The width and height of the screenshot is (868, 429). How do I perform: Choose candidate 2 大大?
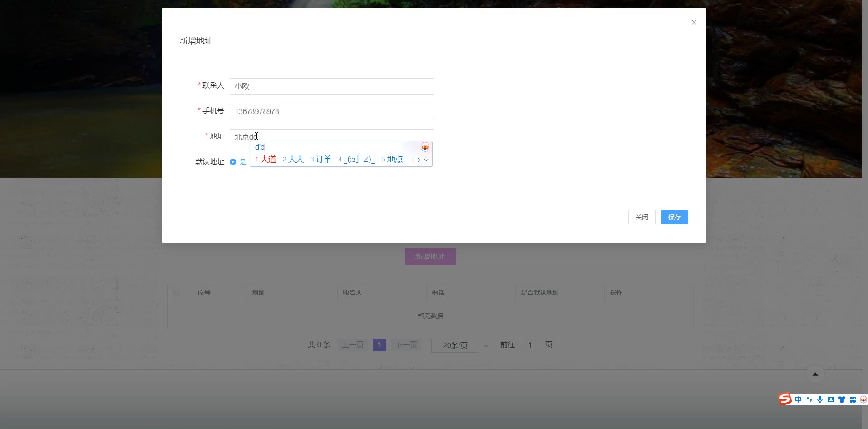(x=293, y=160)
